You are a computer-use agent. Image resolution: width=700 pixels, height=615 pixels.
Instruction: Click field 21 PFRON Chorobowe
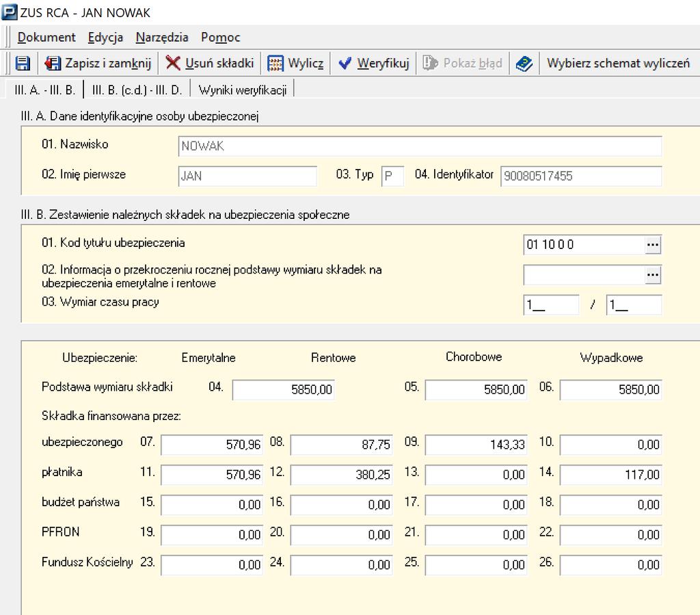pyautogui.click(x=476, y=534)
